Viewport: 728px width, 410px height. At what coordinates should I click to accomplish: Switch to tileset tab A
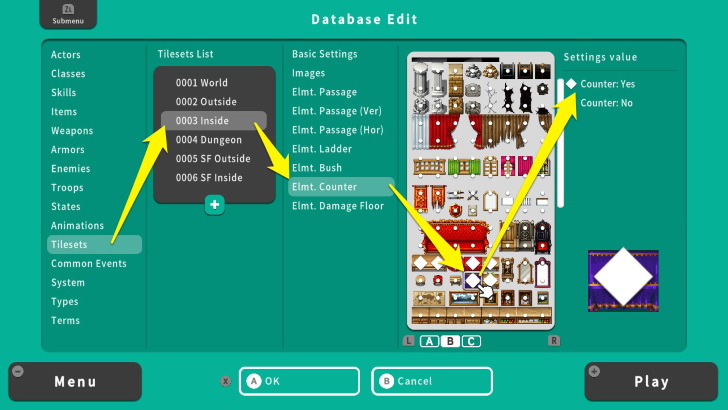pyautogui.click(x=429, y=341)
